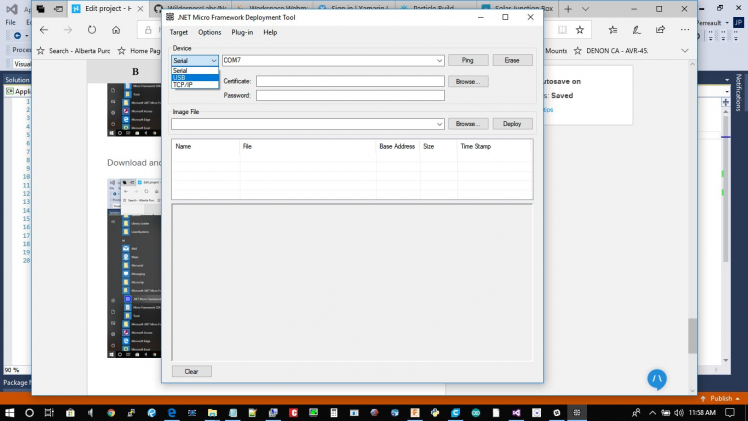This screenshot has width=748, height=421.
Task: Open Help menu in Deployment Tool
Action: pyautogui.click(x=270, y=32)
